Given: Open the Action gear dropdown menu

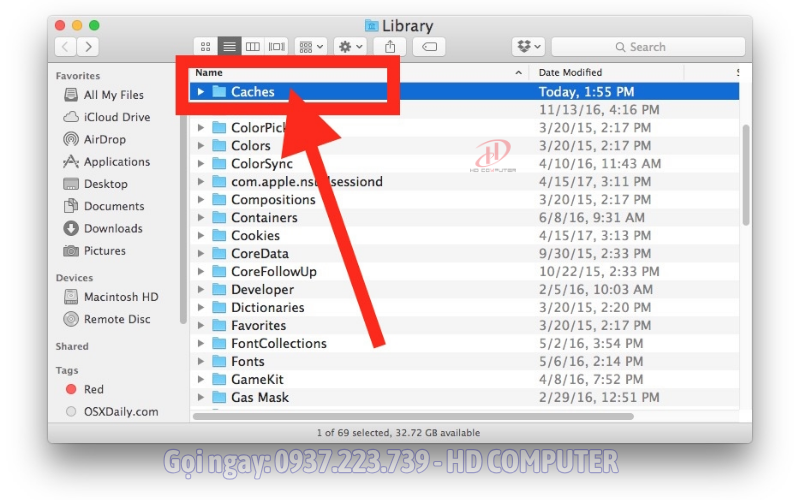Looking at the screenshot, I should [x=350, y=47].
